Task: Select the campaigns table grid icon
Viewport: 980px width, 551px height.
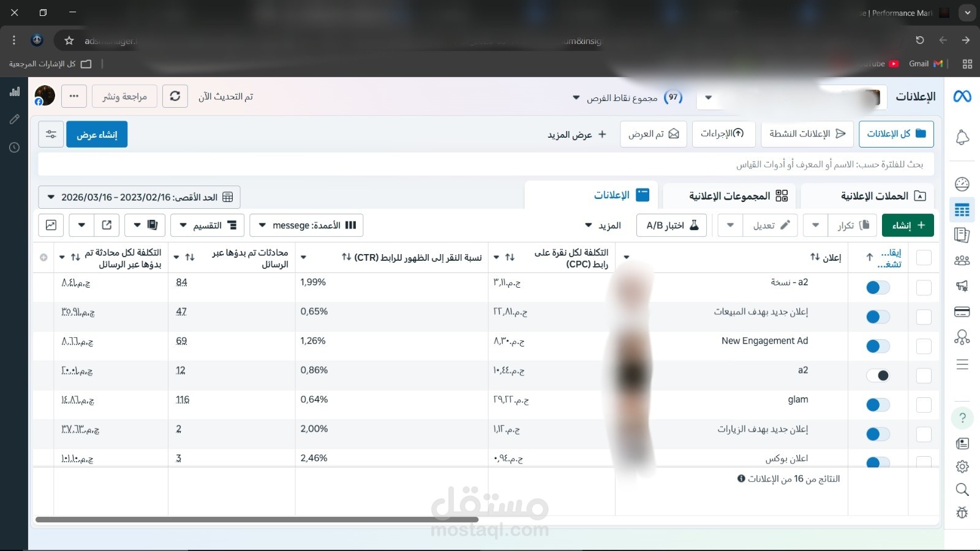Action: click(x=962, y=210)
